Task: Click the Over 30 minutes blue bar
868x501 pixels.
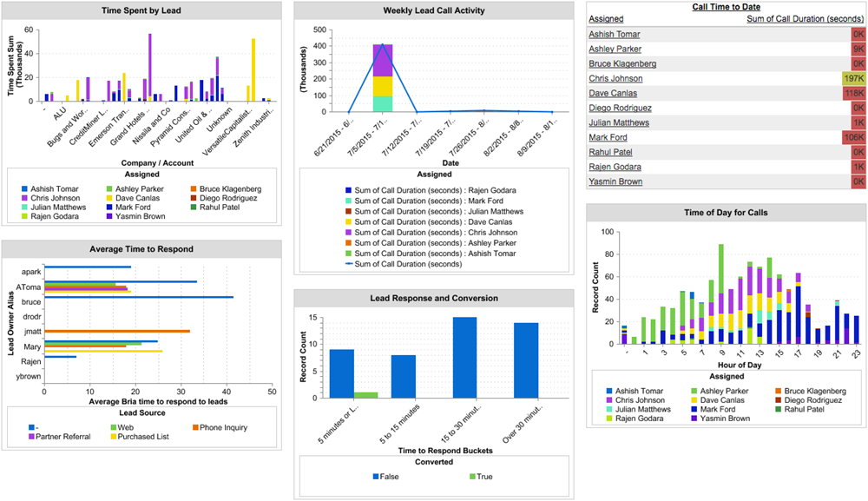Action: (526, 360)
